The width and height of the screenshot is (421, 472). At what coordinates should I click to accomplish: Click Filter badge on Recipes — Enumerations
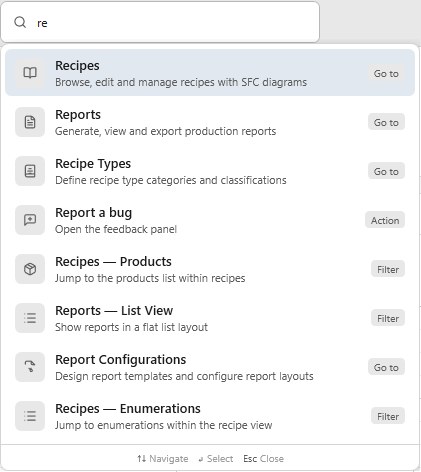[x=388, y=416]
